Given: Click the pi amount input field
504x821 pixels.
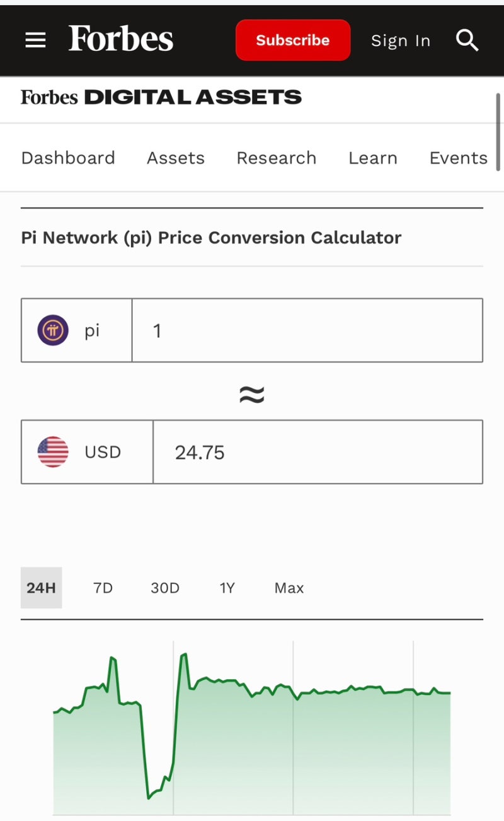Looking at the screenshot, I should point(307,330).
